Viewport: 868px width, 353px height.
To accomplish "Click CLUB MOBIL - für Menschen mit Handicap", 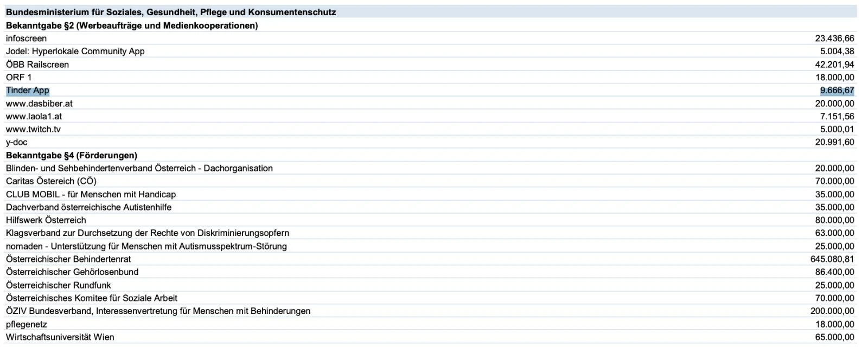I will [91, 195].
